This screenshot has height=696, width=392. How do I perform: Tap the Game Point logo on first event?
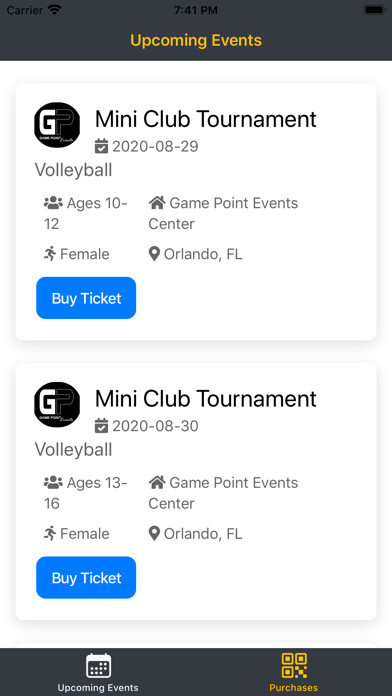click(x=57, y=125)
